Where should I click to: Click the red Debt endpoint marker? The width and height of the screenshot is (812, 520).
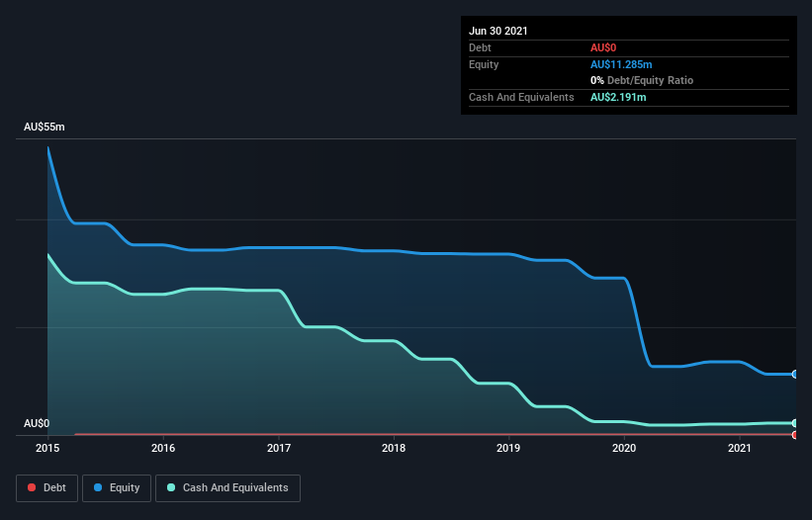795,435
